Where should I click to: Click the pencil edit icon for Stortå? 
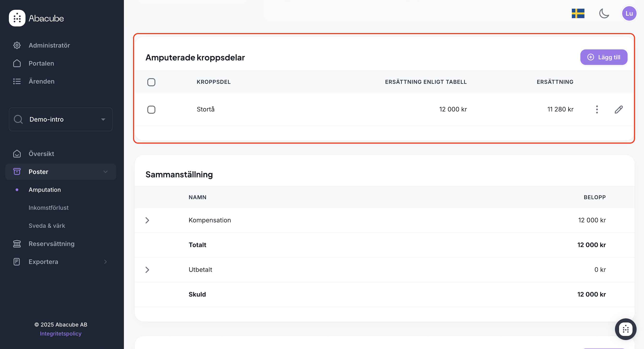(619, 110)
